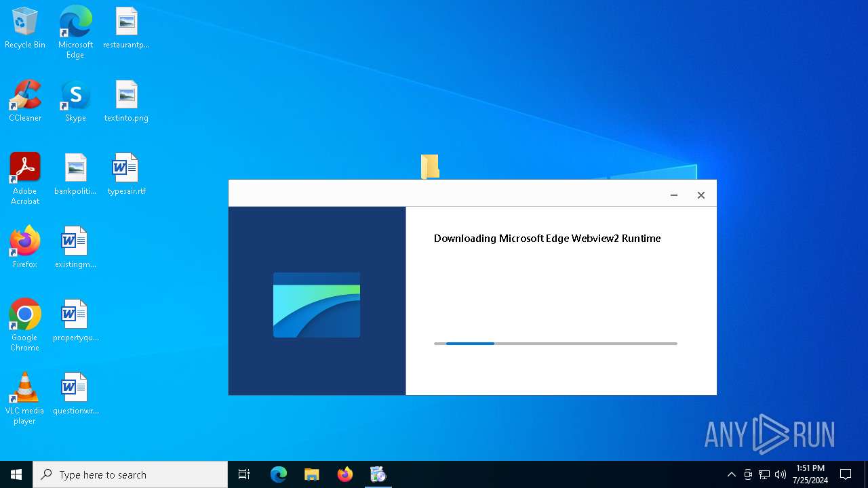Open the Adobe Acrobat desktop shortcut
The height and width of the screenshot is (488, 868).
click(x=25, y=178)
